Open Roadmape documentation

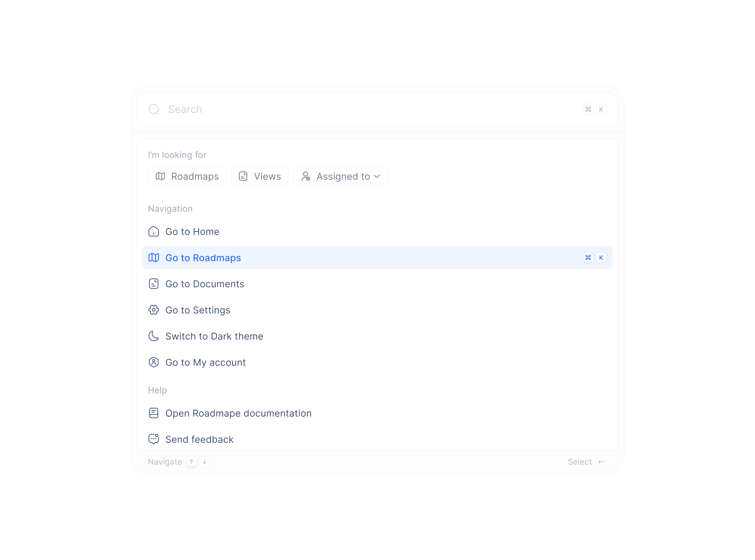[238, 413]
